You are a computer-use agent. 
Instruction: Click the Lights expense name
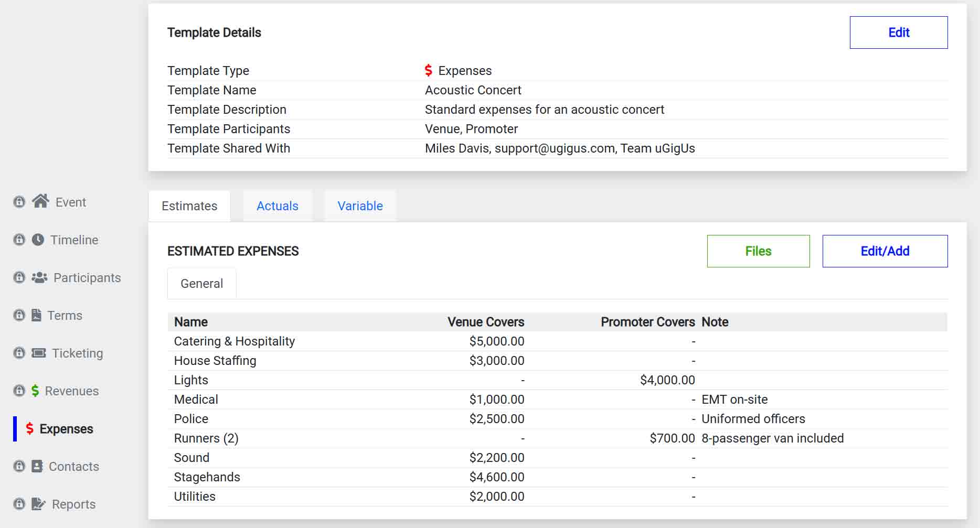(x=191, y=380)
